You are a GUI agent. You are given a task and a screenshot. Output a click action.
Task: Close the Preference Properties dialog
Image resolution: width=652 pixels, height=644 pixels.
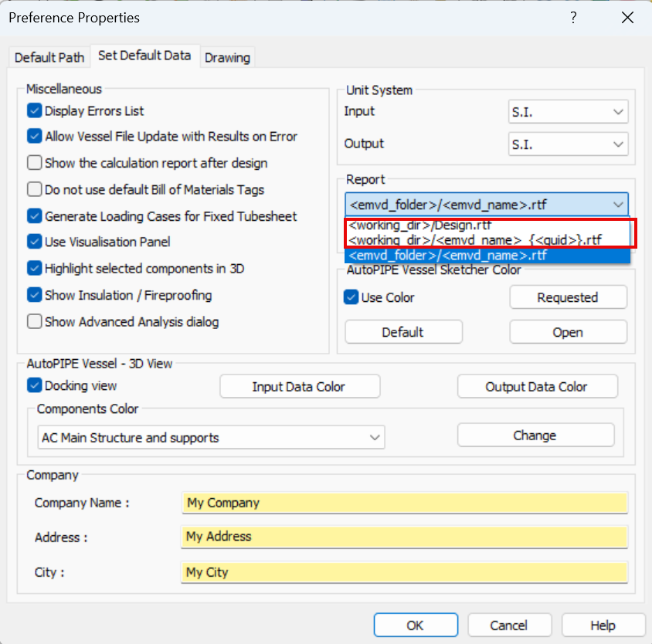(627, 18)
